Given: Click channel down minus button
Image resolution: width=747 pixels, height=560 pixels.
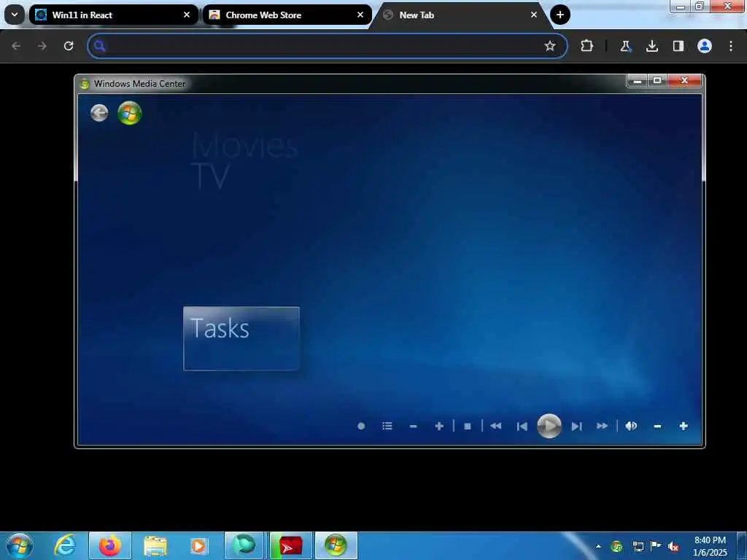Looking at the screenshot, I should coord(413,426).
